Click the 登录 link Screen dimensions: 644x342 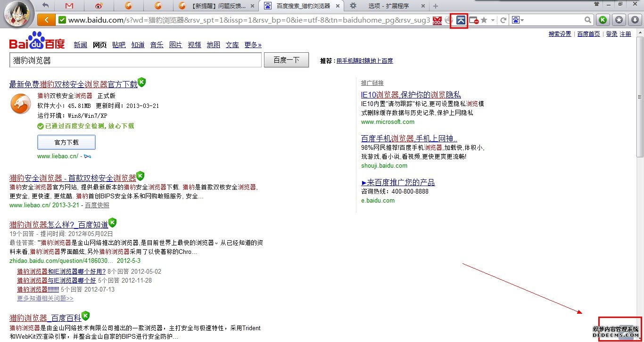pos(611,34)
